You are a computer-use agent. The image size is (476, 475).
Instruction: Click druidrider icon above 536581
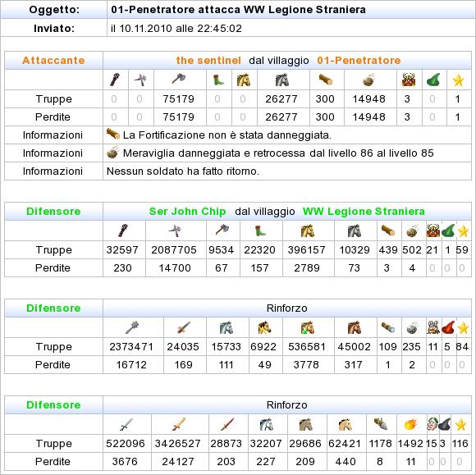(308, 327)
